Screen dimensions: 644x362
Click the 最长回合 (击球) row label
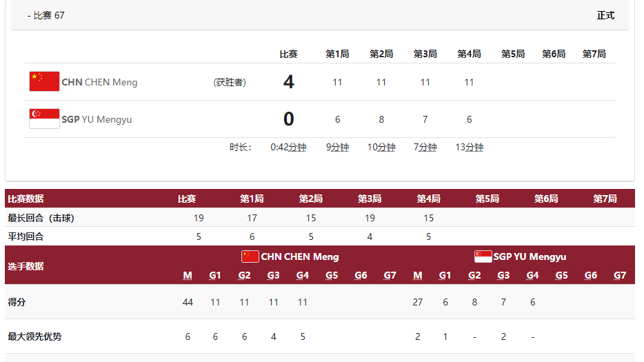click(x=41, y=218)
